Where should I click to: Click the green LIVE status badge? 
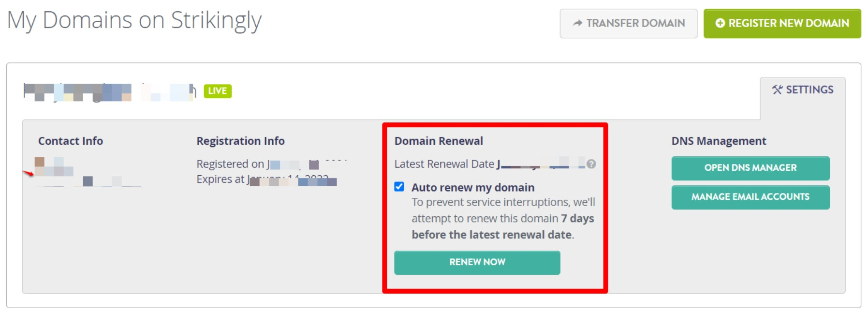pos(218,90)
